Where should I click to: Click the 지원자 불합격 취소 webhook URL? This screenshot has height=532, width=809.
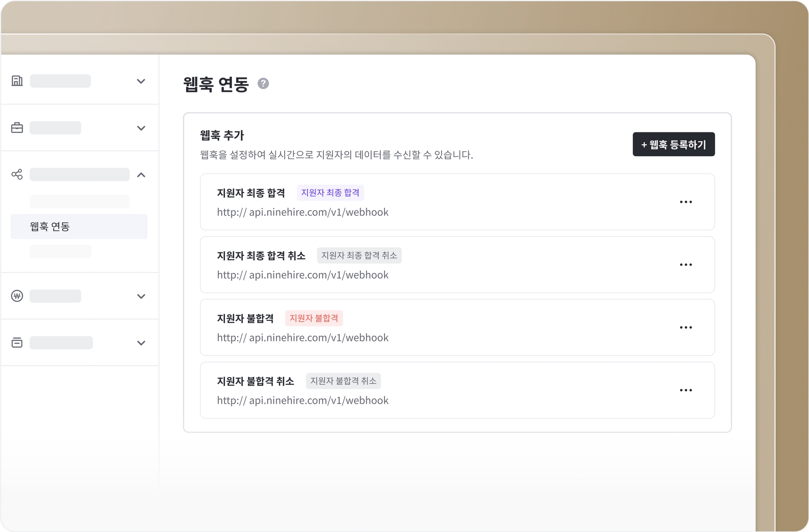click(x=303, y=401)
